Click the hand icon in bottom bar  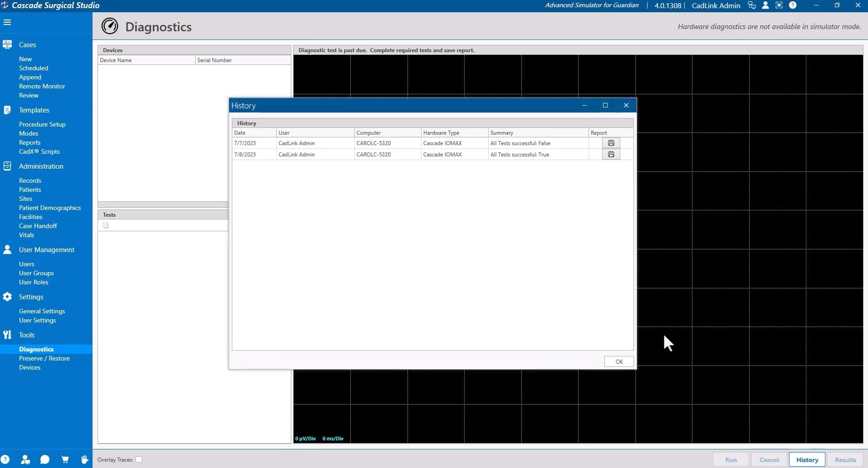pos(84,459)
